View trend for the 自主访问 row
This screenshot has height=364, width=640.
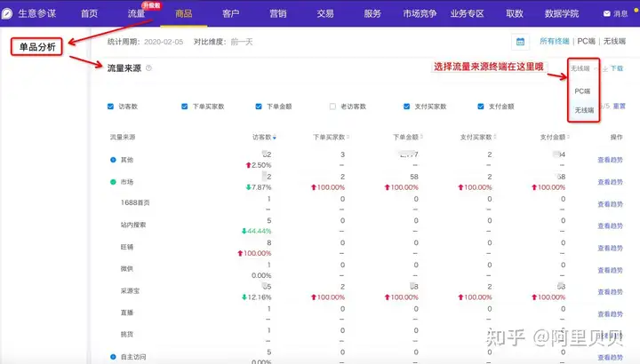(610, 358)
